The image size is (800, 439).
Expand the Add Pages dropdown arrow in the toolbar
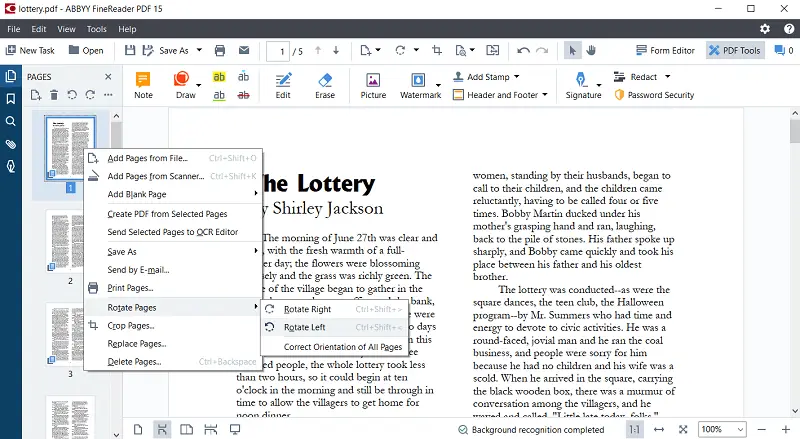tap(378, 50)
